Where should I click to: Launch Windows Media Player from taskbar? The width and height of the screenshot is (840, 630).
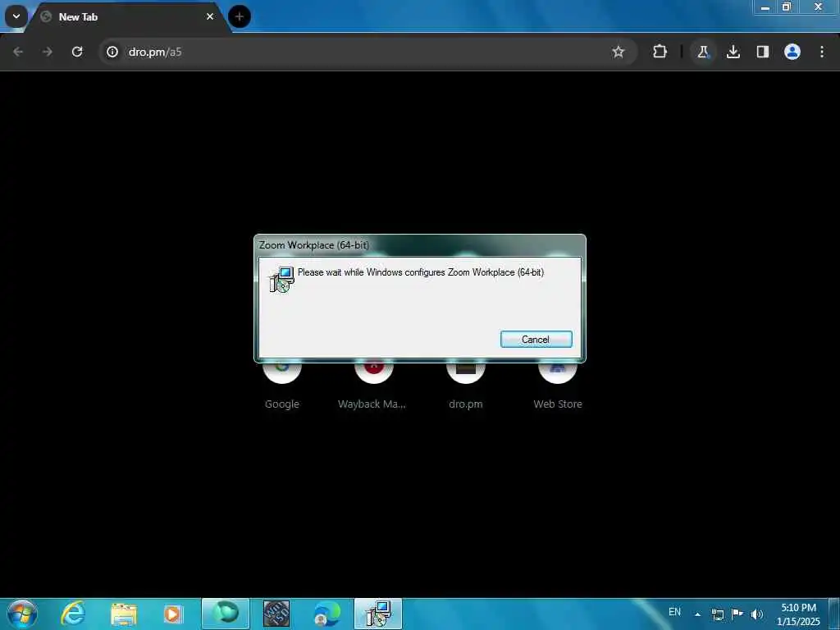pos(173,614)
